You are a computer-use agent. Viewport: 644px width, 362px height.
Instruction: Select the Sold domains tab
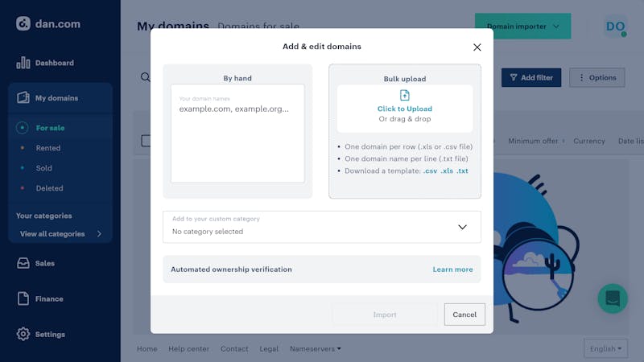(x=43, y=168)
